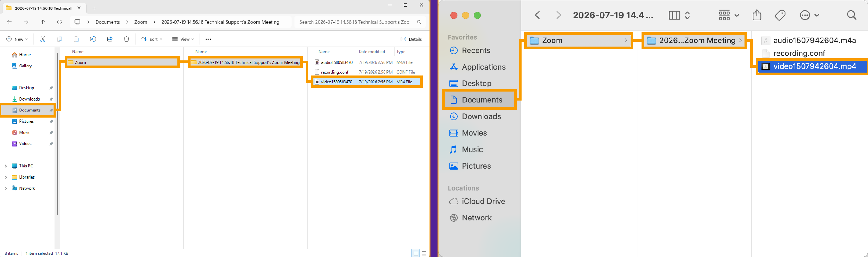This screenshot has height=257, width=868.
Task: Click the red close dot in Finder
Action: pos(454,15)
